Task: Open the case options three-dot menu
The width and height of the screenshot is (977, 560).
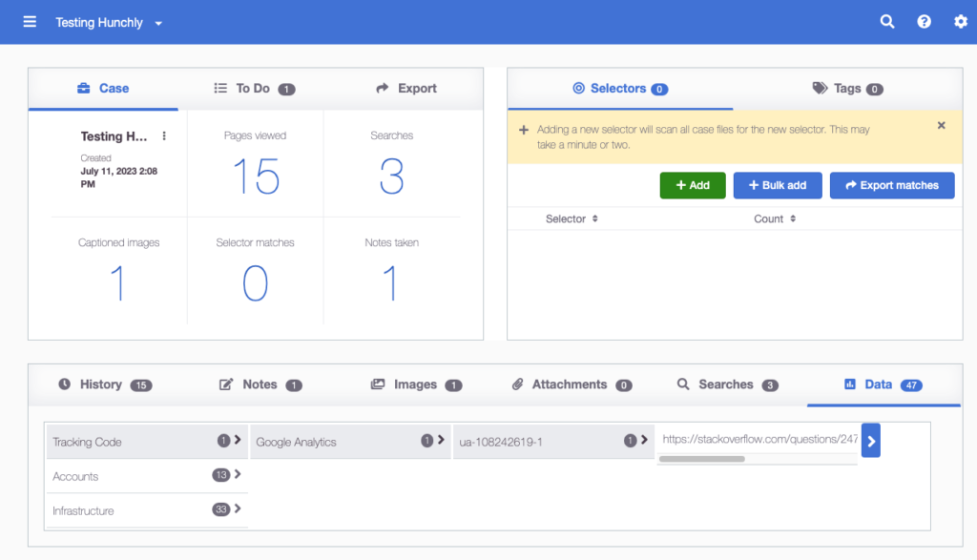Action: click(164, 136)
